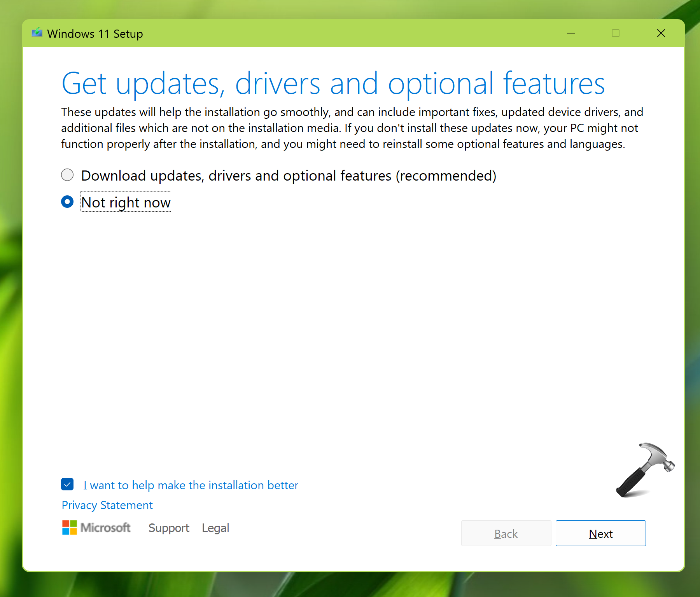
Task: Click the Windows 11 Setup title bar icon
Action: pyautogui.click(x=37, y=33)
